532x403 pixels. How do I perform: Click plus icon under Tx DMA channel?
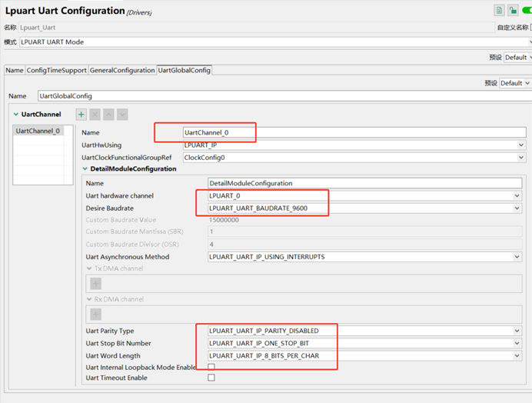coord(96,283)
